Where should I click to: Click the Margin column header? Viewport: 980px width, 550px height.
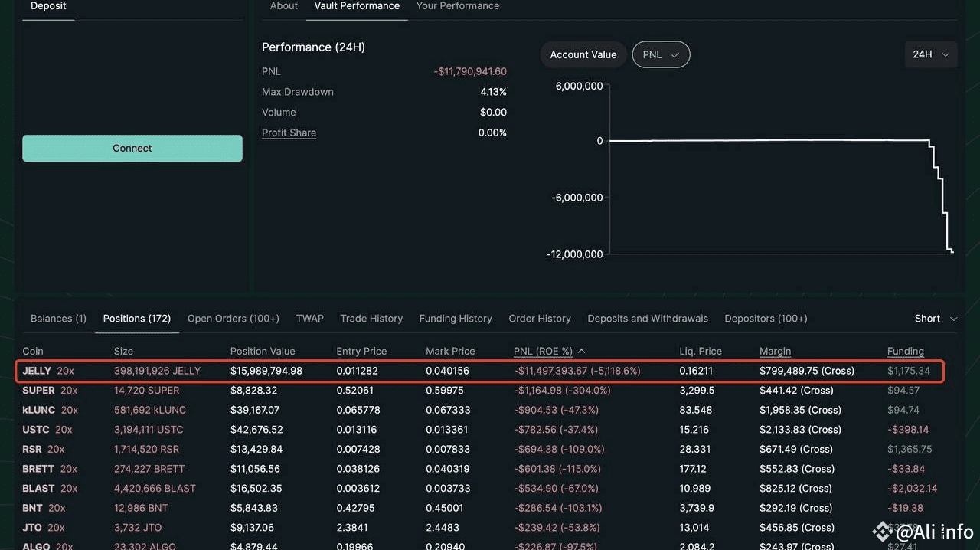(775, 352)
